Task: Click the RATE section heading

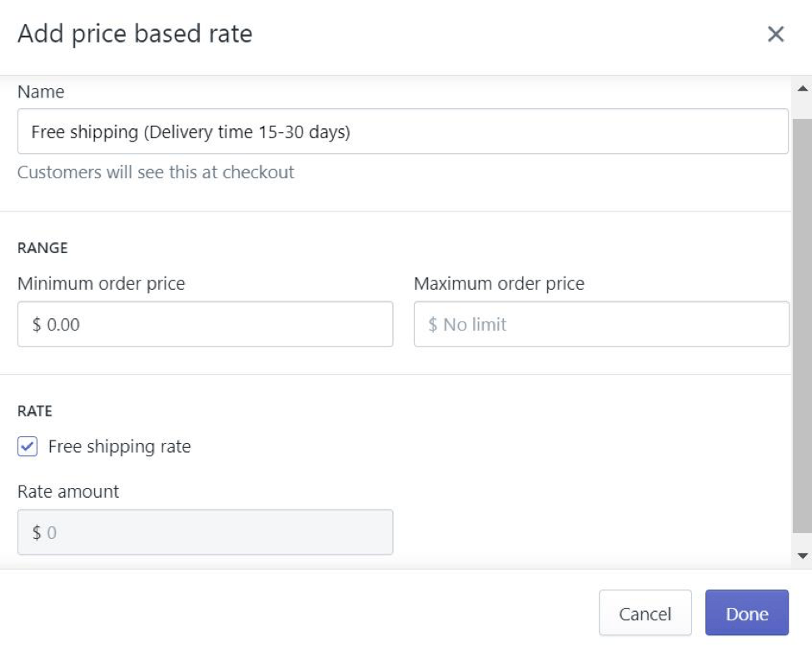Action: point(35,411)
